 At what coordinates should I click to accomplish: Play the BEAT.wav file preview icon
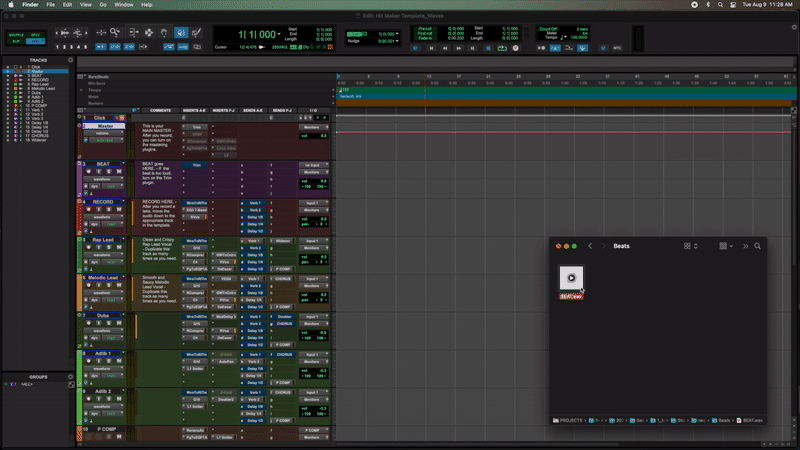click(x=571, y=279)
